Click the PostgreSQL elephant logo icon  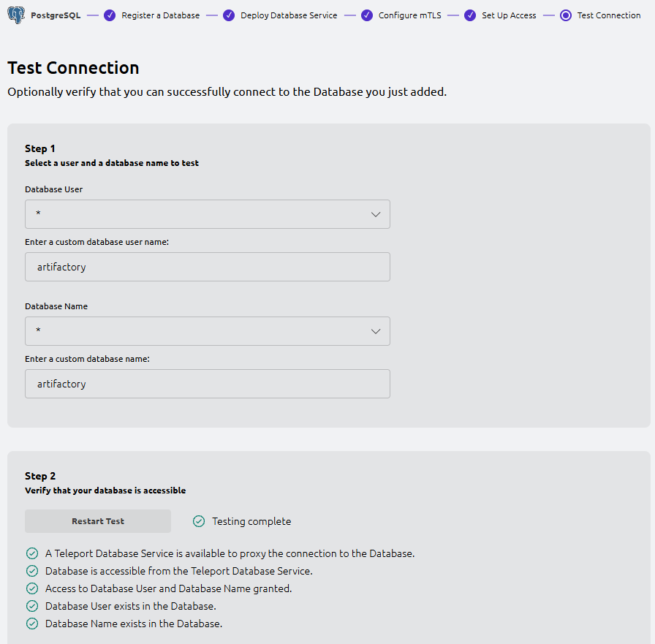(16, 15)
